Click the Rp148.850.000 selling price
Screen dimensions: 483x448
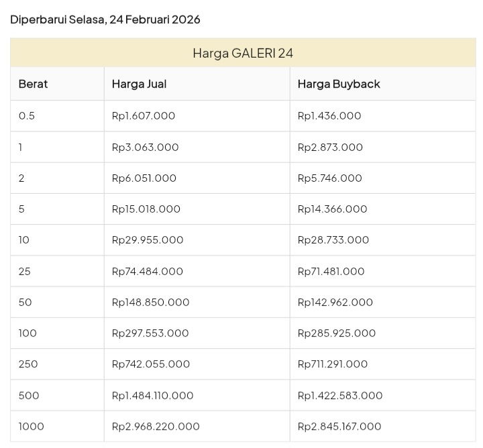[151, 302]
